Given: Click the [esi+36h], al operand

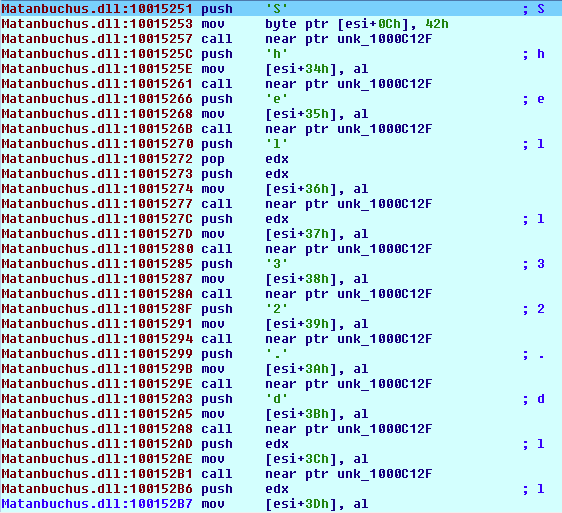Looking at the screenshot, I should (316, 189).
